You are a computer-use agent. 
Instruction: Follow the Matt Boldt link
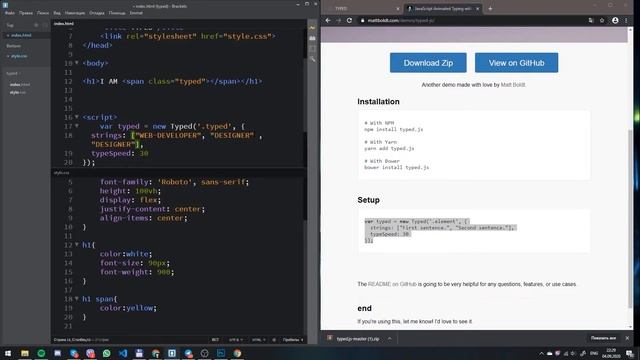(513, 85)
